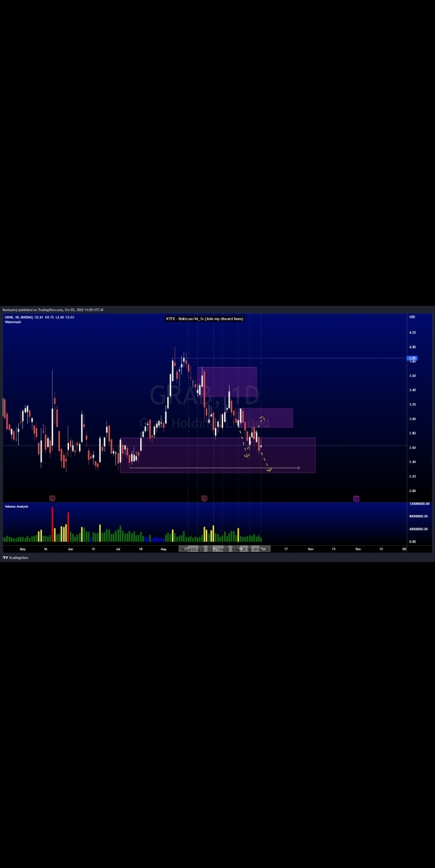
Task: Click the Aug label on time axis
Action: 164,549
